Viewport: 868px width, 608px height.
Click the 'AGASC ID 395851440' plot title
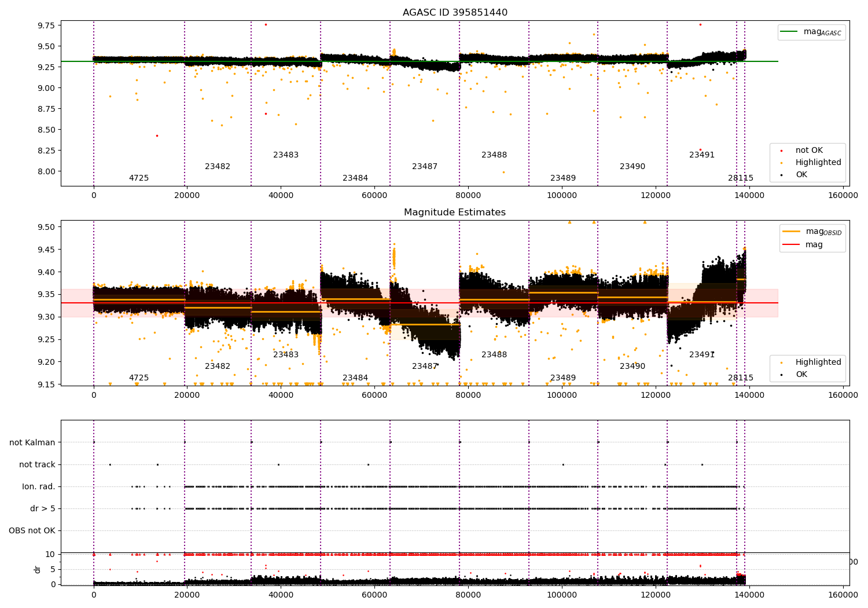(455, 12)
